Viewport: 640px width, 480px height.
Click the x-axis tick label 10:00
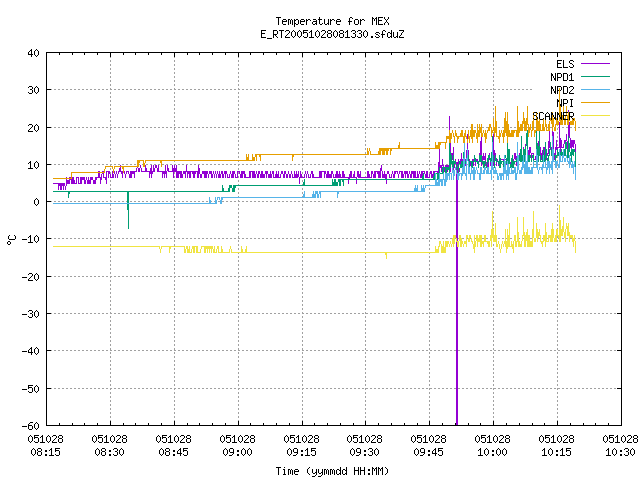(493, 452)
